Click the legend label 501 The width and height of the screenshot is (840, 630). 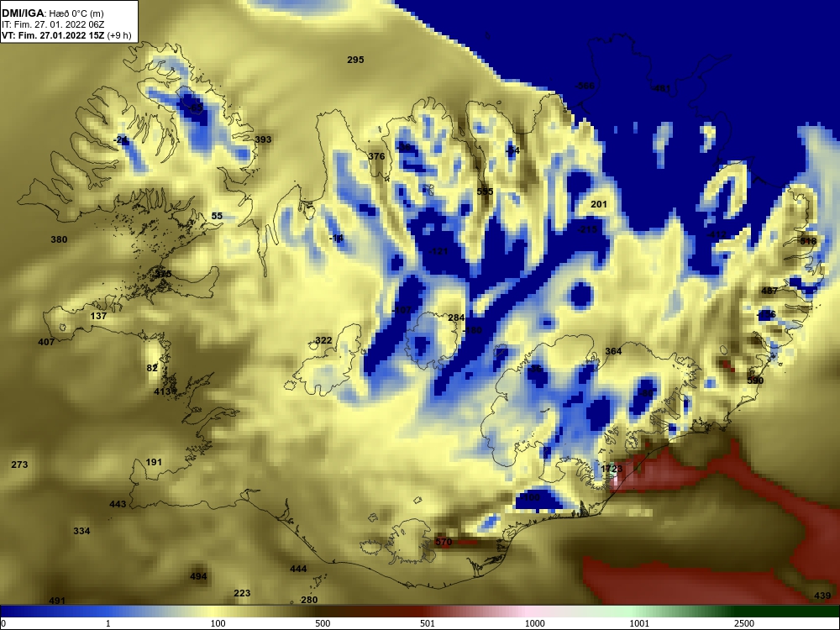point(428,623)
